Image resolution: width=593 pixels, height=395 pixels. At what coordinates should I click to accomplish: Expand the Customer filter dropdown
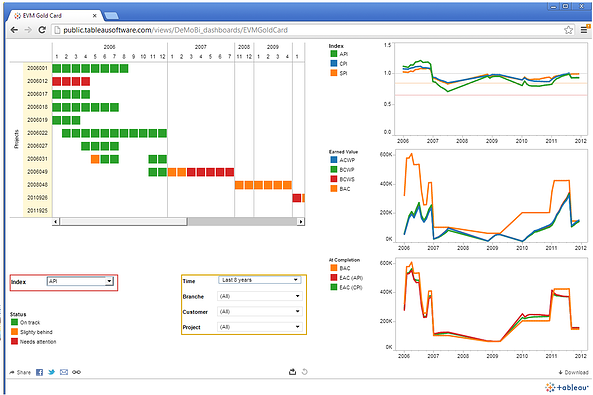pyautogui.click(x=259, y=312)
